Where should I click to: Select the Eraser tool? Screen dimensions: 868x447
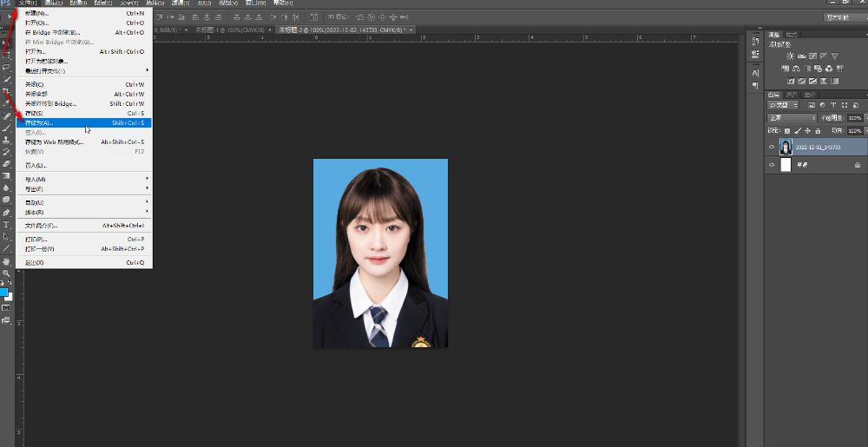[x=6, y=164]
